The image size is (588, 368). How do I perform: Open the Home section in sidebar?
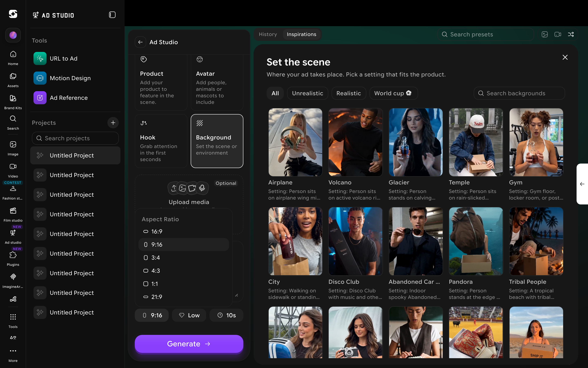coord(13,58)
